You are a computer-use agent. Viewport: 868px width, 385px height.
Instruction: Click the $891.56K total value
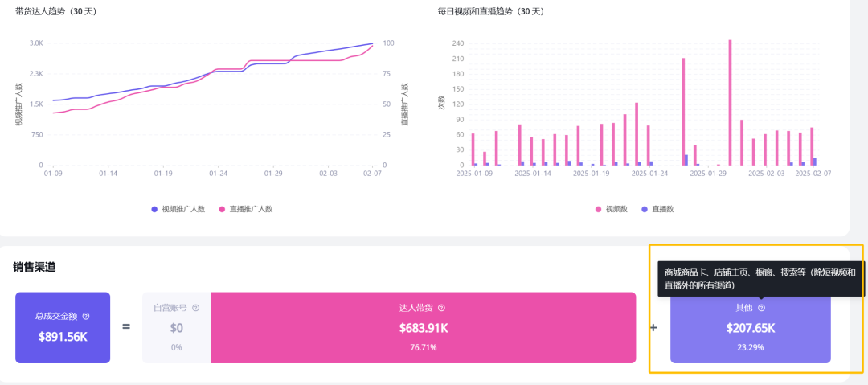(x=63, y=336)
